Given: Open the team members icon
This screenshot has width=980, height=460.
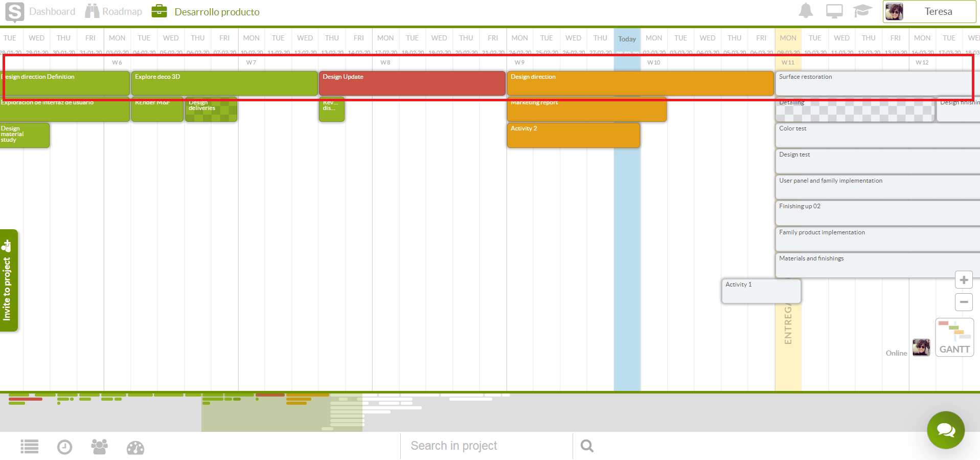Looking at the screenshot, I should [x=100, y=447].
